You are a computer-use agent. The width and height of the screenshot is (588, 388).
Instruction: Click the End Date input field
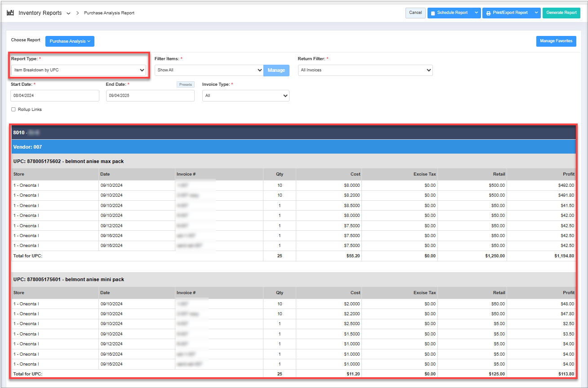click(150, 96)
